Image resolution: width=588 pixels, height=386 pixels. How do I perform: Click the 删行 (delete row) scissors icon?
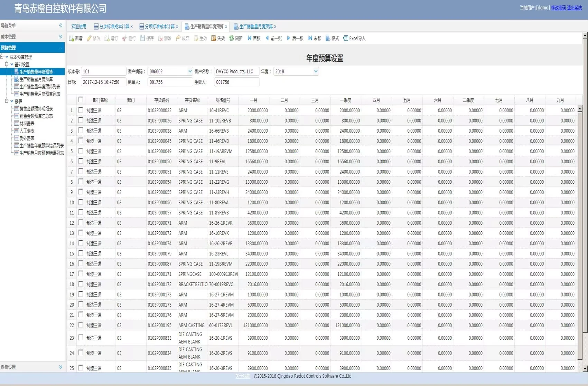point(125,38)
